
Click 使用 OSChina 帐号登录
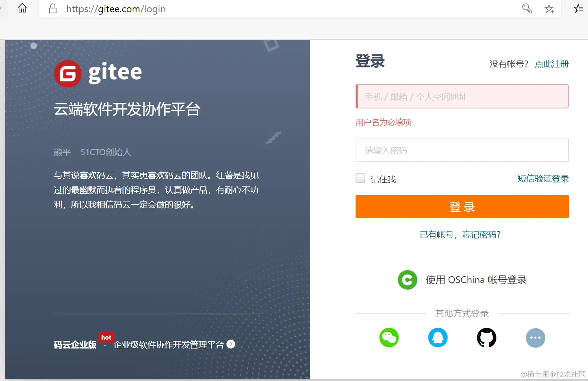pyautogui.click(x=476, y=280)
